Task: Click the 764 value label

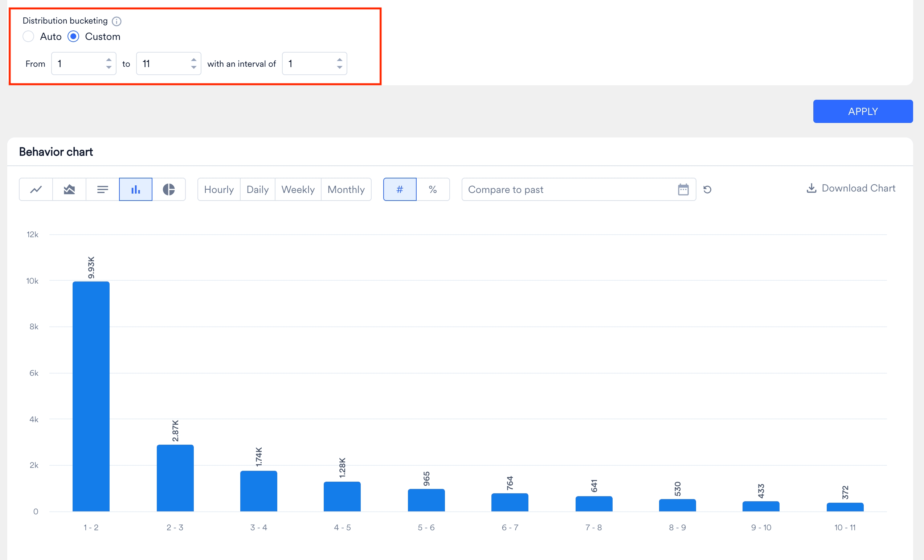Action: (510, 483)
